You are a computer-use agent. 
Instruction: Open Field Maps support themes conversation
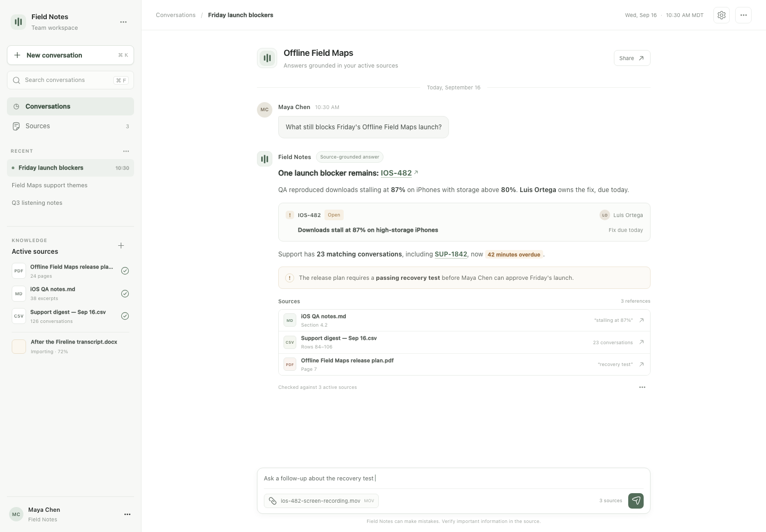(x=70, y=185)
